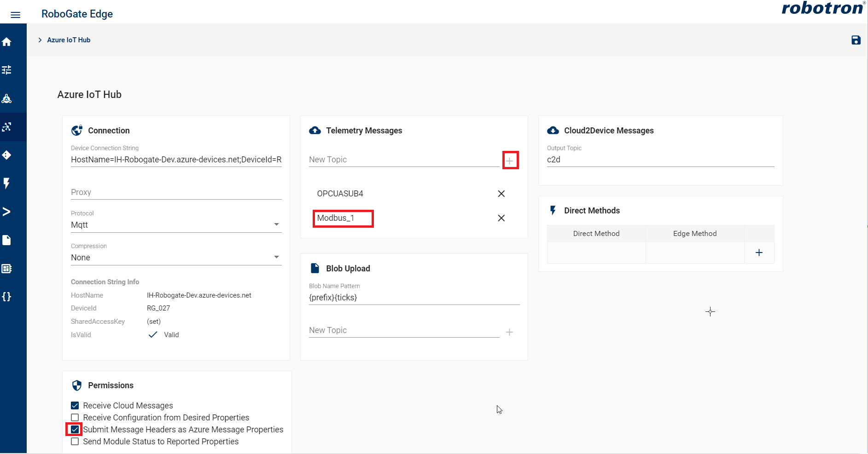Open the Protocol dropdown showing Mqtt
The image size is (868, 454).
coord(176,225)
